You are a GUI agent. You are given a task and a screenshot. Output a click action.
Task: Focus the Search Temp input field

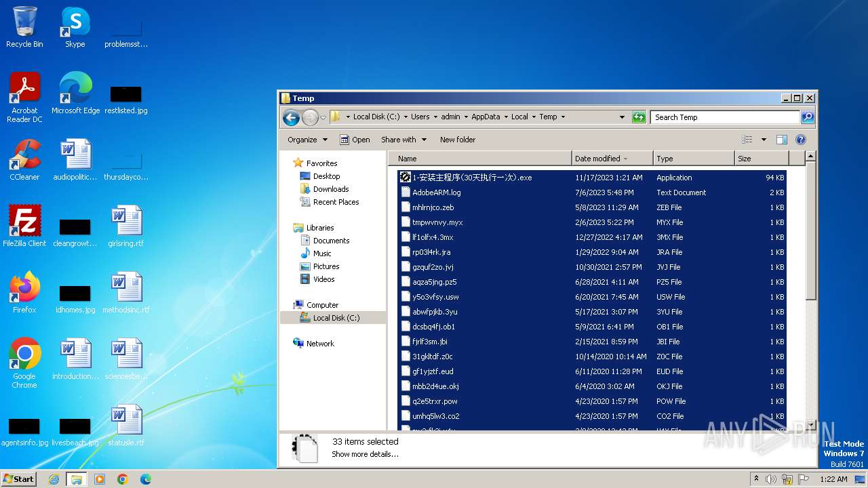pos(725,117)
